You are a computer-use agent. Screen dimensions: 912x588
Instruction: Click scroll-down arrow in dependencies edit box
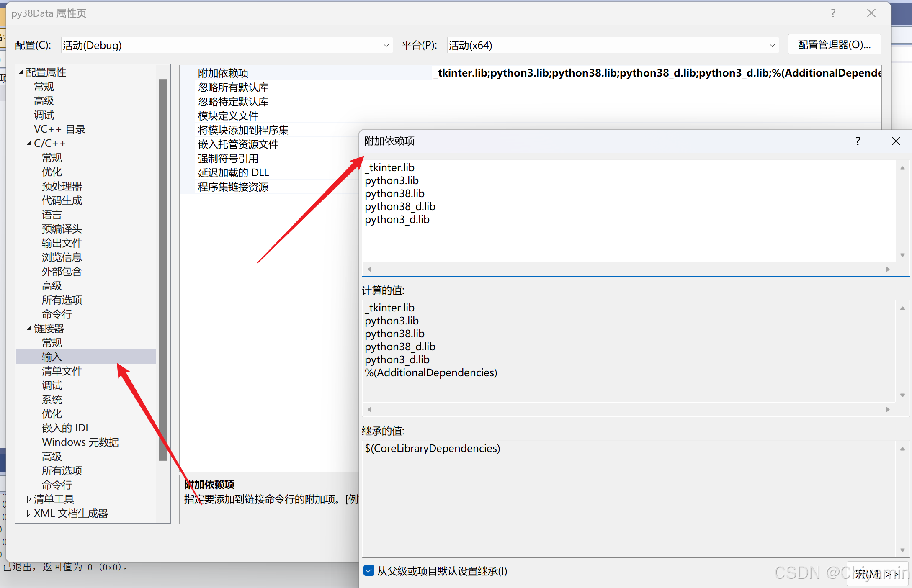[x=902, y=255]
